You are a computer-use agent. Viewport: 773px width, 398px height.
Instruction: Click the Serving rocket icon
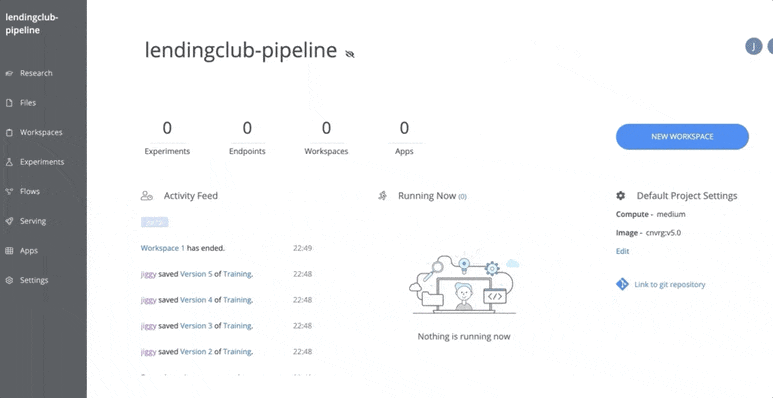(x=9, y=221)
